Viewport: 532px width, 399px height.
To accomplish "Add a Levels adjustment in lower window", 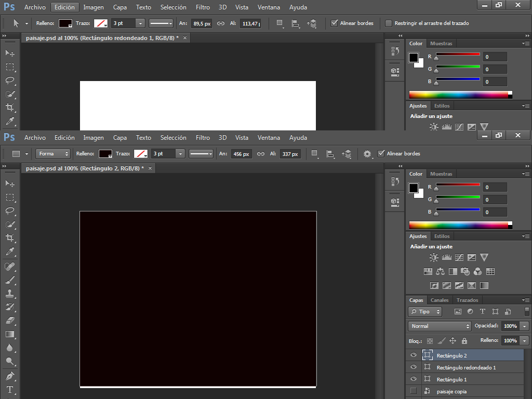I will 446,258.
